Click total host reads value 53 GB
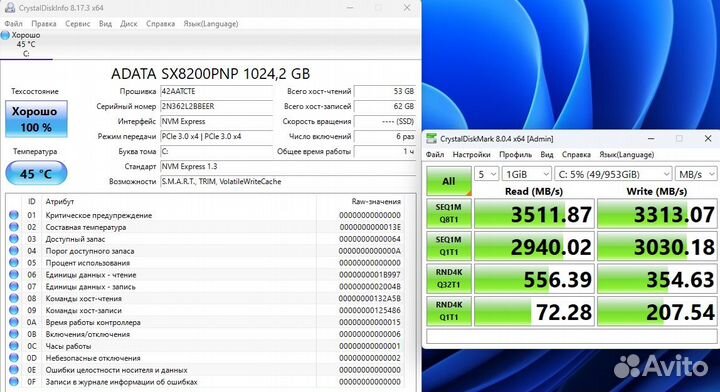This screenshot has width=720, height=392. coord(385,91)
